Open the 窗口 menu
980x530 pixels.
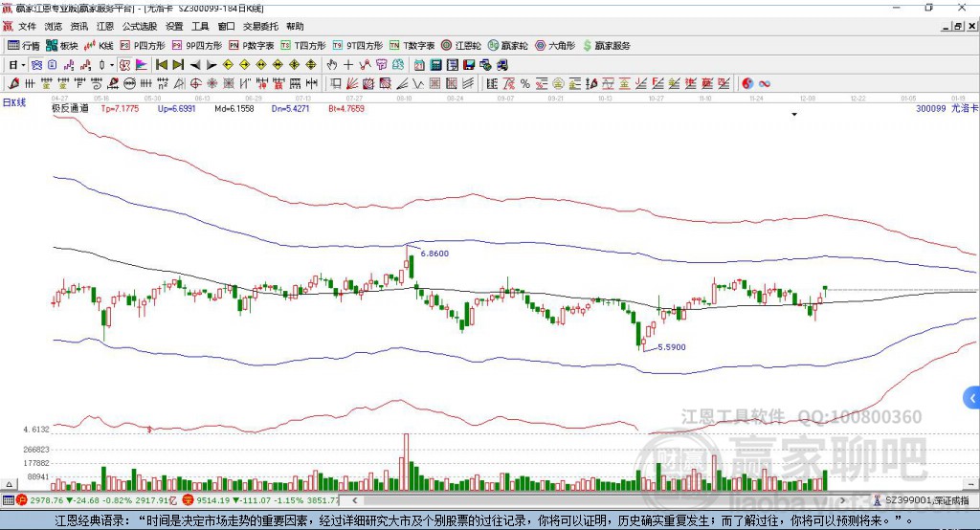coord(226,26)
